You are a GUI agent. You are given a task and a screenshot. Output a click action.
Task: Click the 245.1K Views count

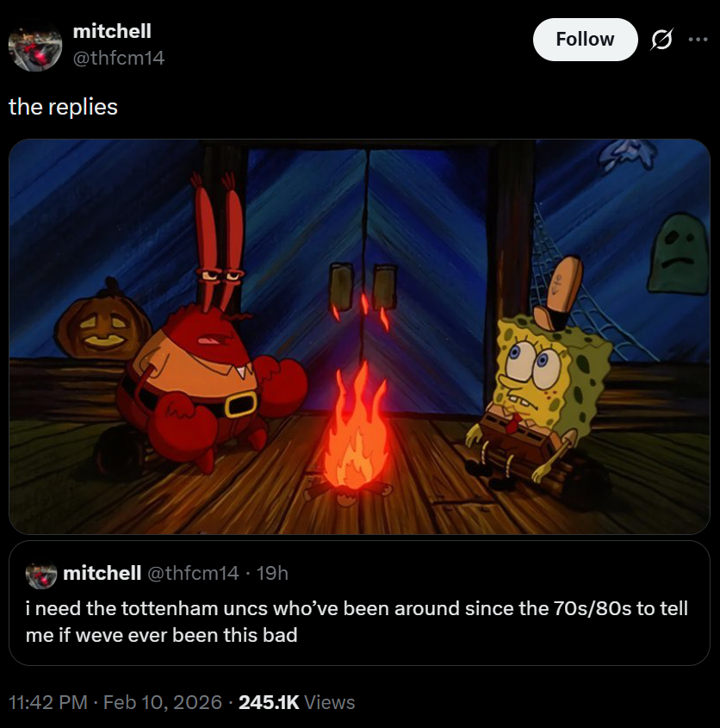pos(296,702)
